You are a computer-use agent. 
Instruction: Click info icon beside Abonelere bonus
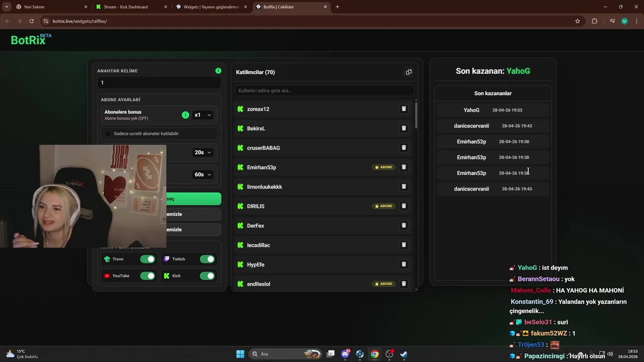[185, 115]
